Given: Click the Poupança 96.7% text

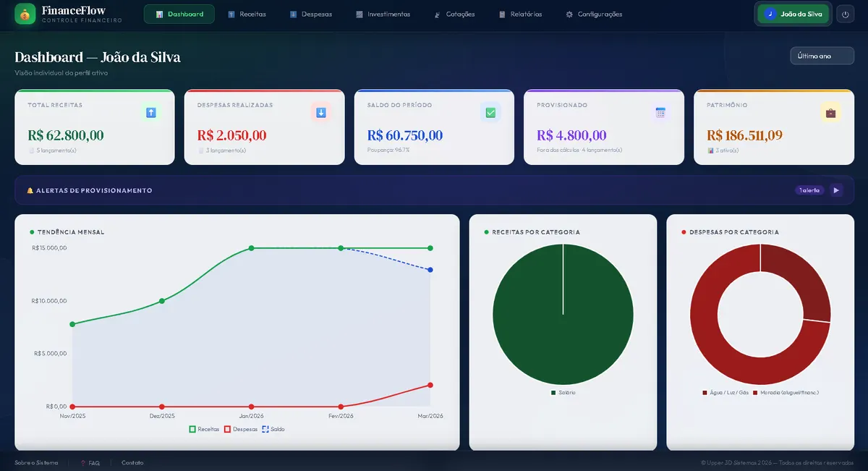Looking at the screenshot, I should (x=388, y=150).
